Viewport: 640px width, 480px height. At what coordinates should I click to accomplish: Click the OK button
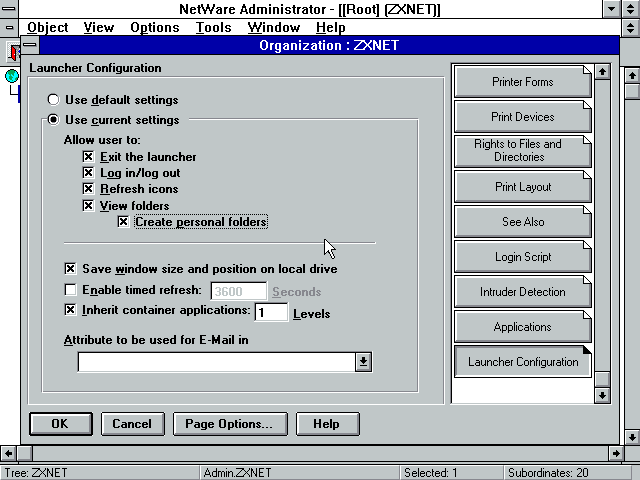[x=60, y=424]
